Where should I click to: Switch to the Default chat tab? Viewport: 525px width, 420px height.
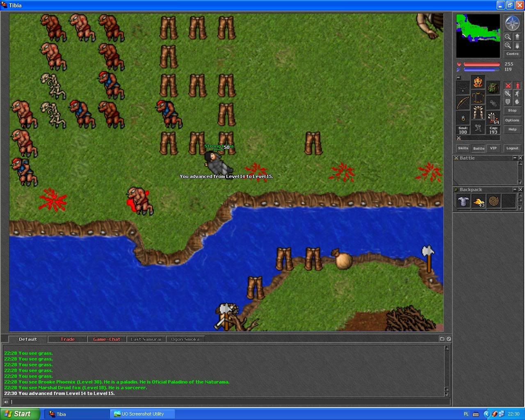(x=28, y=339)
